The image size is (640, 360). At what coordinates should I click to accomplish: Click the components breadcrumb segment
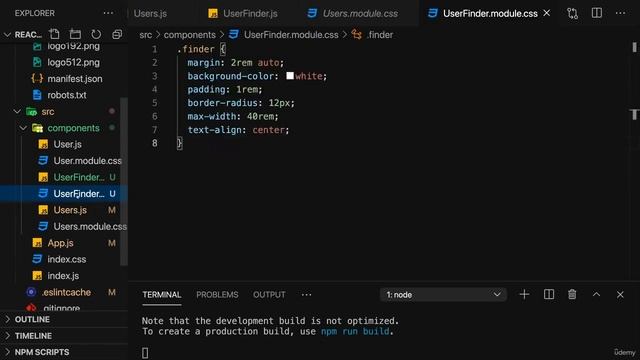(x=189, y=35)
